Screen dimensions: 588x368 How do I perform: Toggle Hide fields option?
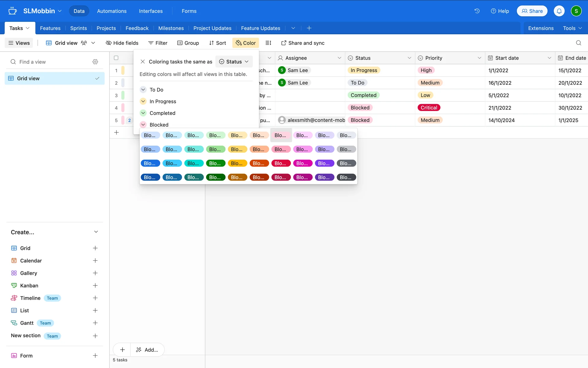coord(122,43)
